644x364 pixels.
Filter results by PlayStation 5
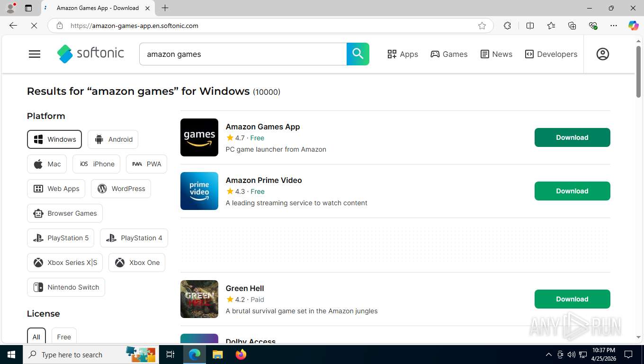point(61,238)
